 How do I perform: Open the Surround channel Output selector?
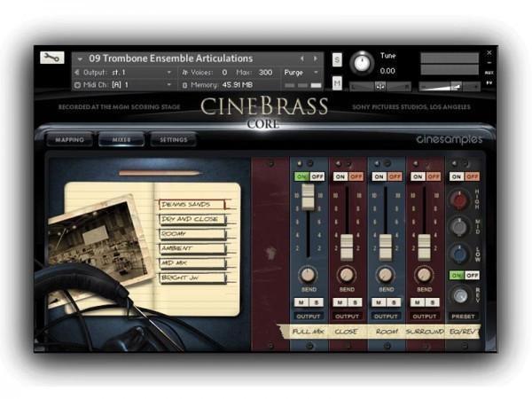tap(424, 317)
